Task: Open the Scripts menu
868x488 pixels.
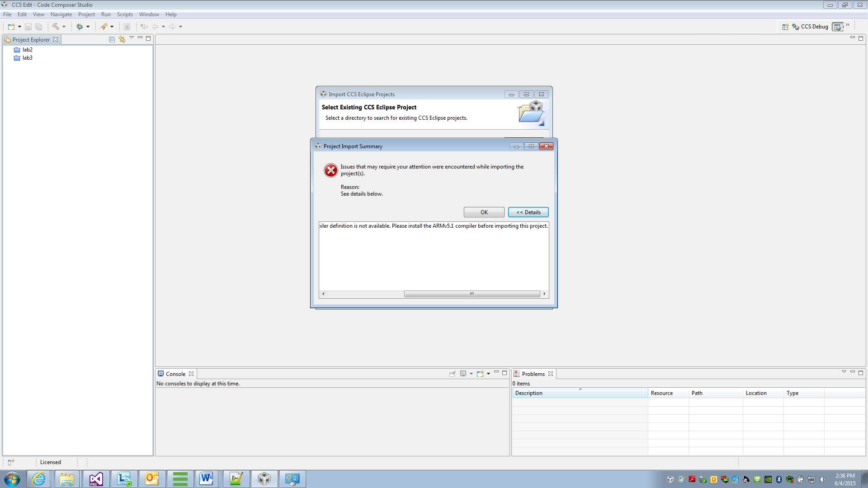Action: pyautogui.click(x=125, y=14)
